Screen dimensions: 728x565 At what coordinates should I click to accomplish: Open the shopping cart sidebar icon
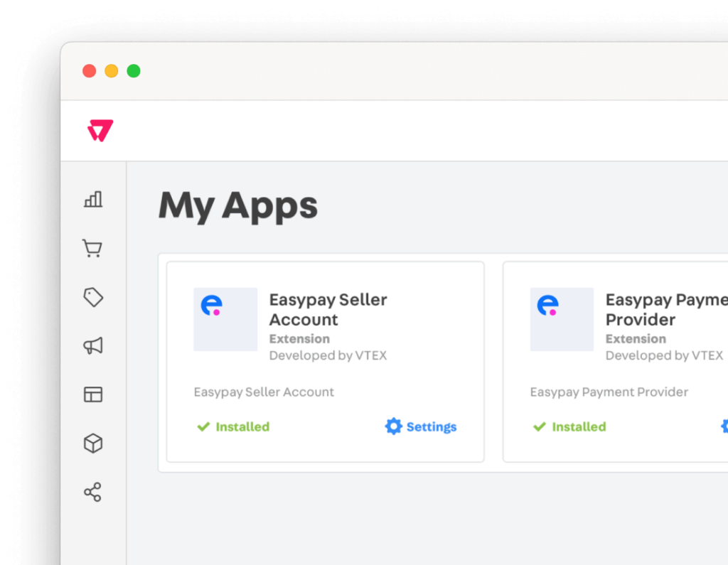pyautogui.click(x=92, y=248)
